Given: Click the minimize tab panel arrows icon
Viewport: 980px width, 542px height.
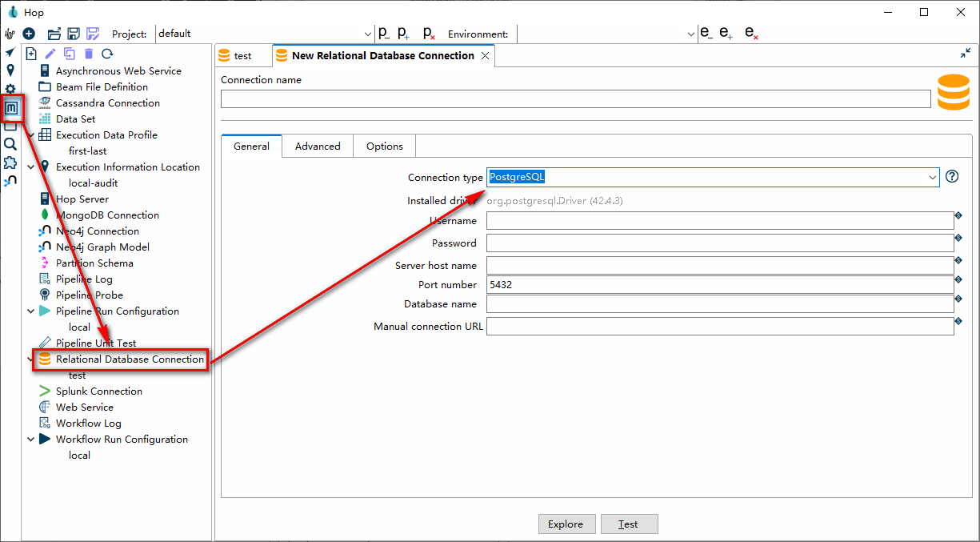Looking at the screenshot, I should click(x=966, y=53).
